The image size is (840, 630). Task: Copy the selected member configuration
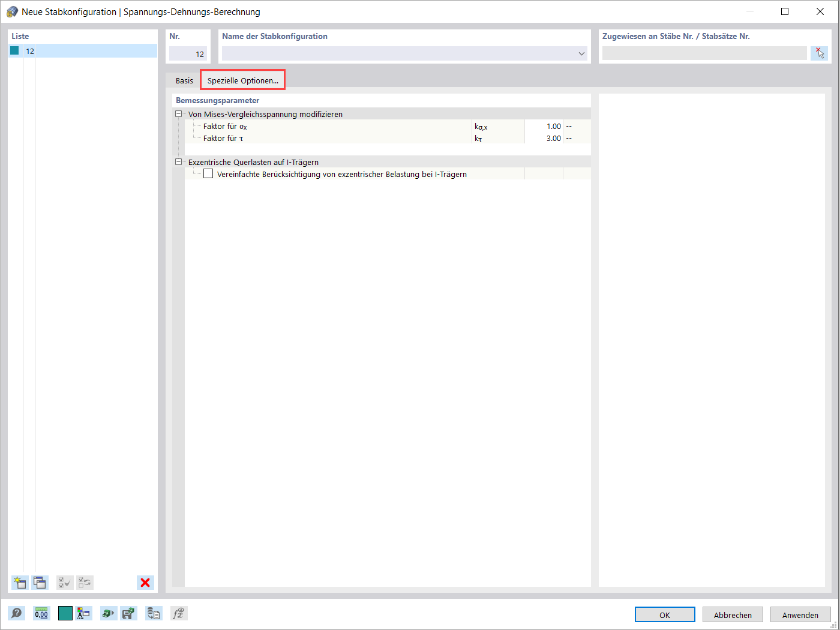pos(40,583)
